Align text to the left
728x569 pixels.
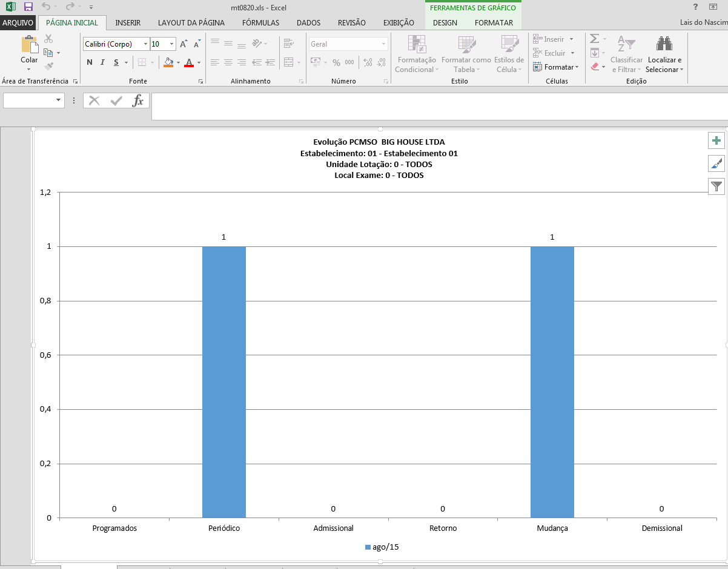coord(214,62)
